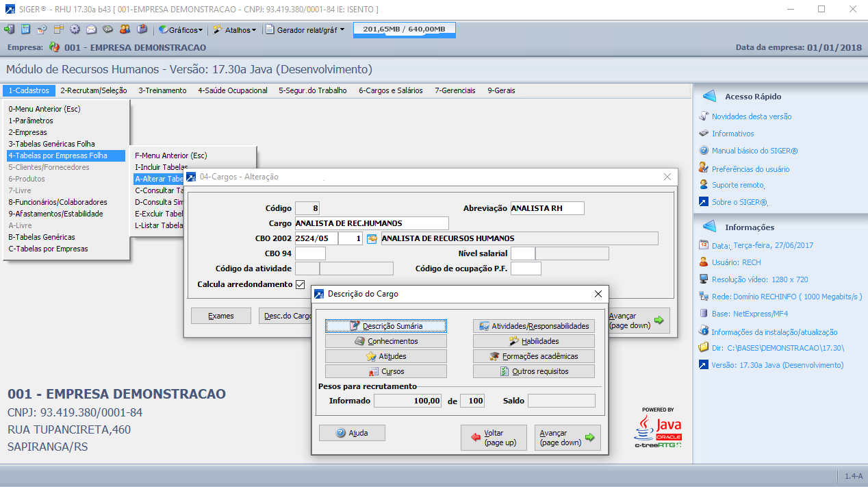Screen dimensions: 868x487
Task: Click Voltar (page up) button
Action: tap(494, 438)
